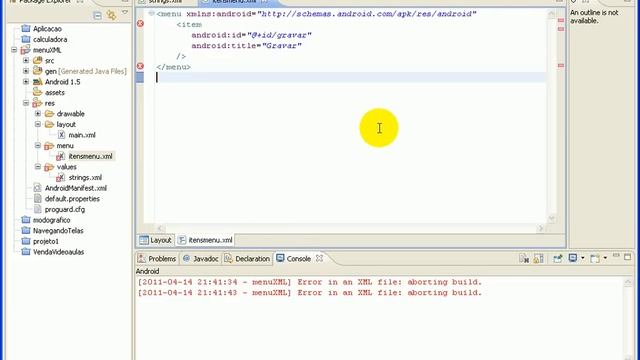Place cursor in android:id attribute line

tap(251, 35)
